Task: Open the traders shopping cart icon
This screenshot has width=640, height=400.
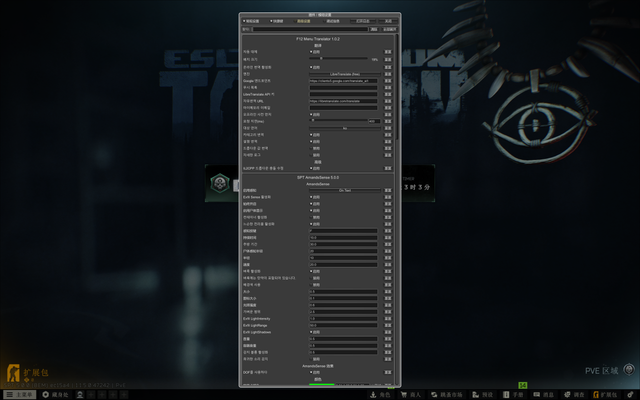Action: (x=404, y=395)
